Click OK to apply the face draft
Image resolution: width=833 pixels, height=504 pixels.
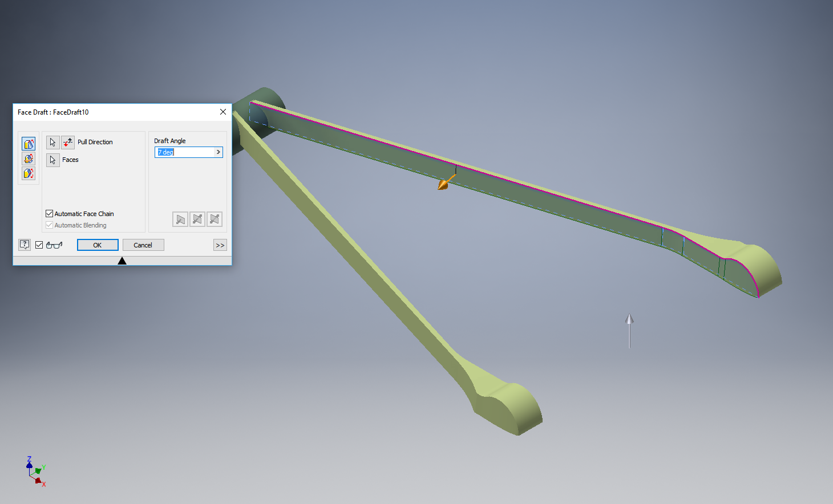point(98,245)
